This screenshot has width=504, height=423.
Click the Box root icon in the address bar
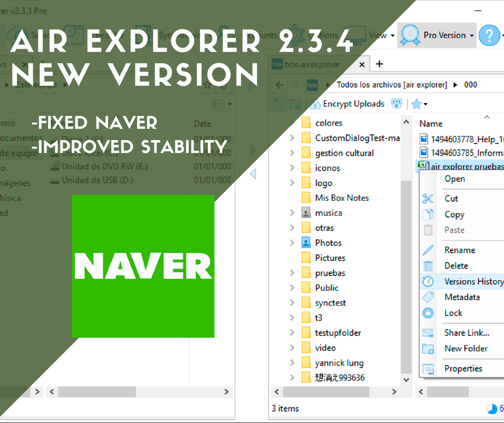312,85
